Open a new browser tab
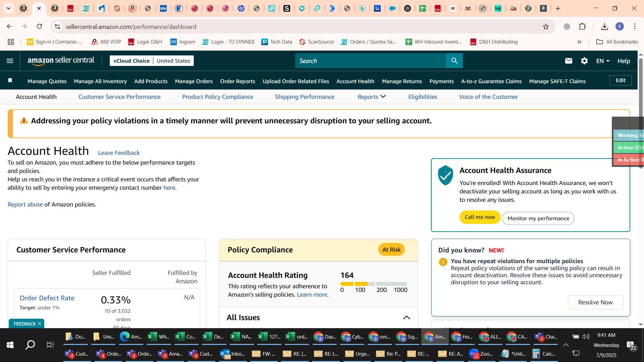The width and height of the screenshot is (644, 362). (558, 8)
